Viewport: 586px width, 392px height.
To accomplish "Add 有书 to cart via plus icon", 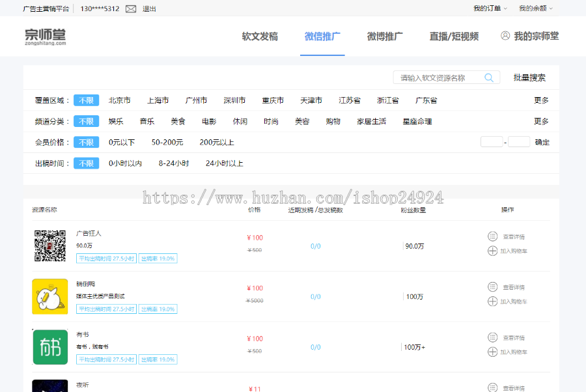I will coord(492,352).
